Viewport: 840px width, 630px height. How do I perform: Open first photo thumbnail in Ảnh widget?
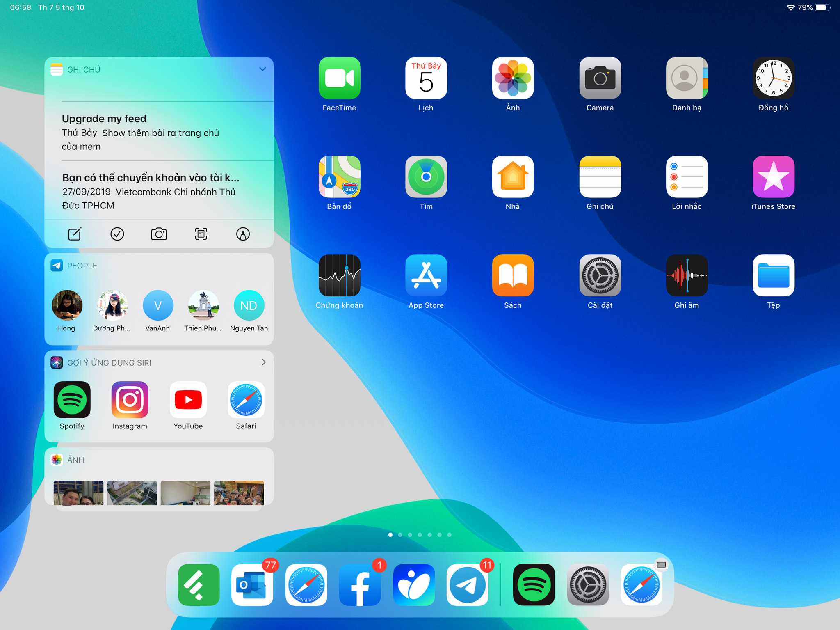pos(78,493)
